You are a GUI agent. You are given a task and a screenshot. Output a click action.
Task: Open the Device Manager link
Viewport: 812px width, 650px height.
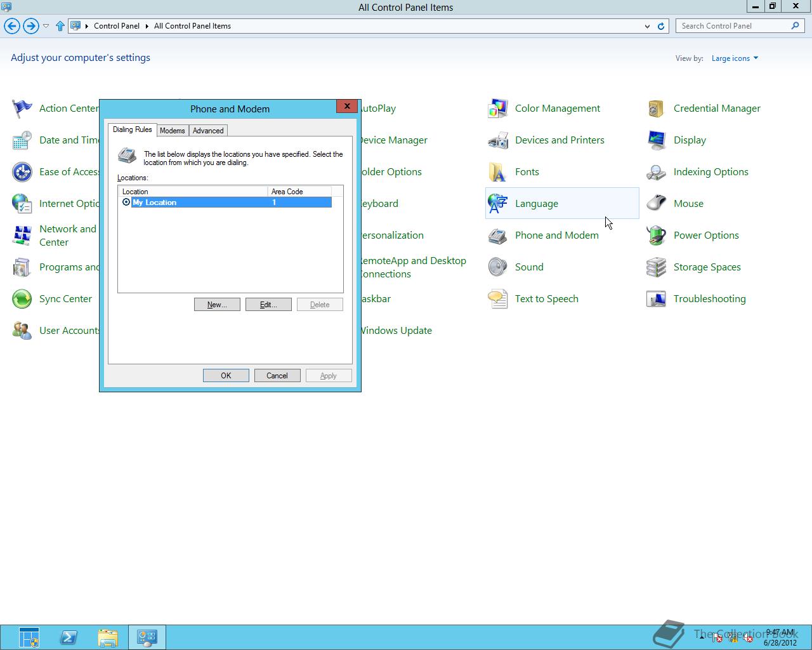tap(393, 140)
